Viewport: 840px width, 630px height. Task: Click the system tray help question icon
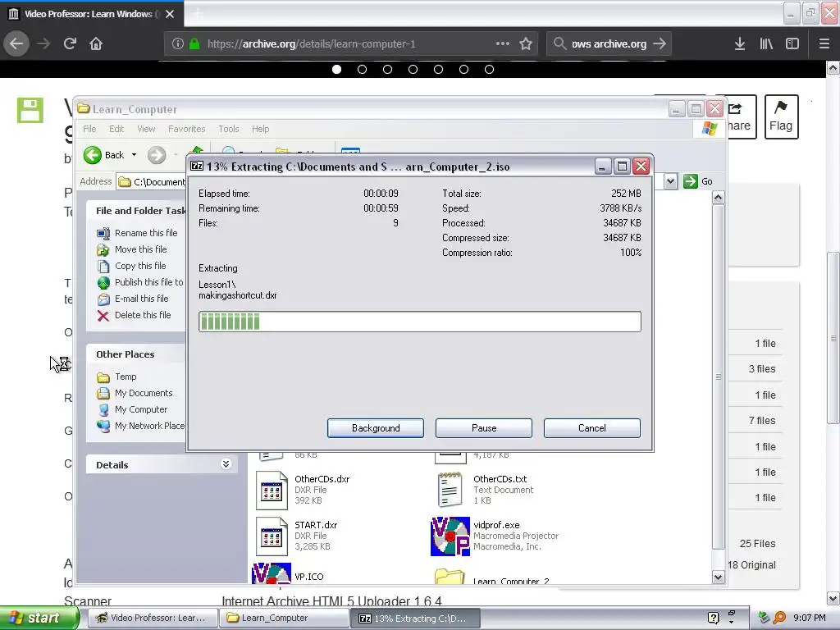click(x=713, y=618)
